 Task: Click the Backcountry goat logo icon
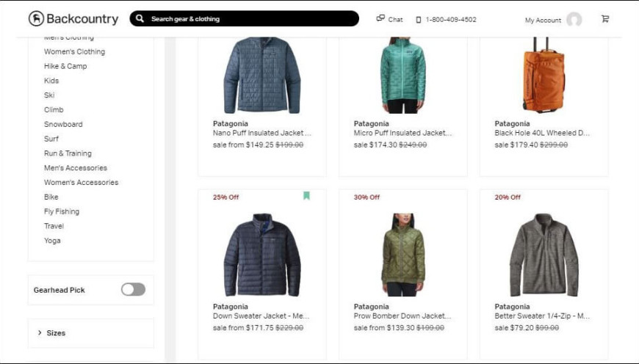(36, 19)
